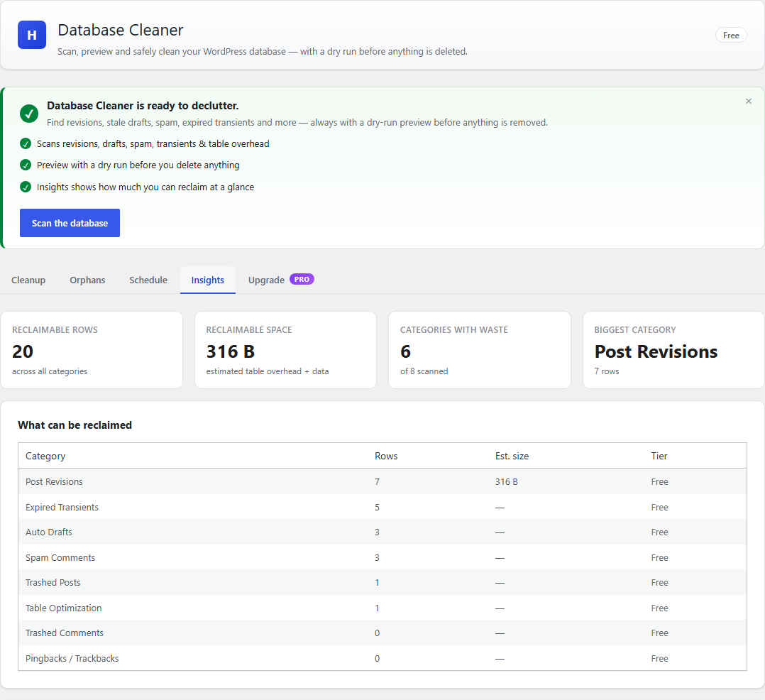Click the Reclaimable Space value 316 B
Image resolution: width=765 pixels, height=700 pixels.
point(230,351)
